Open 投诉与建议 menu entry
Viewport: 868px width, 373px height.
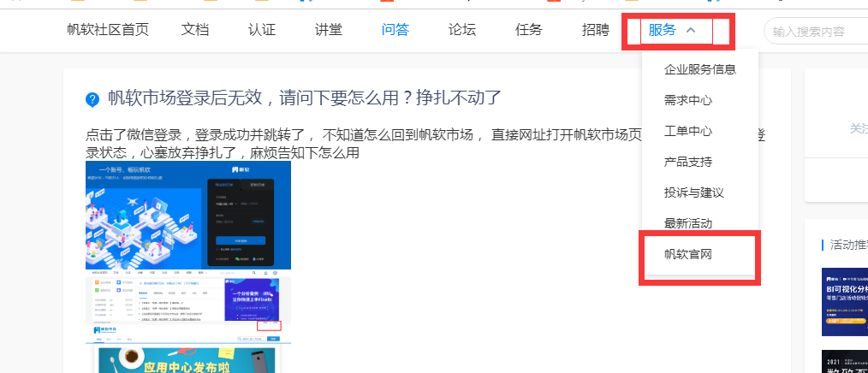694,192
